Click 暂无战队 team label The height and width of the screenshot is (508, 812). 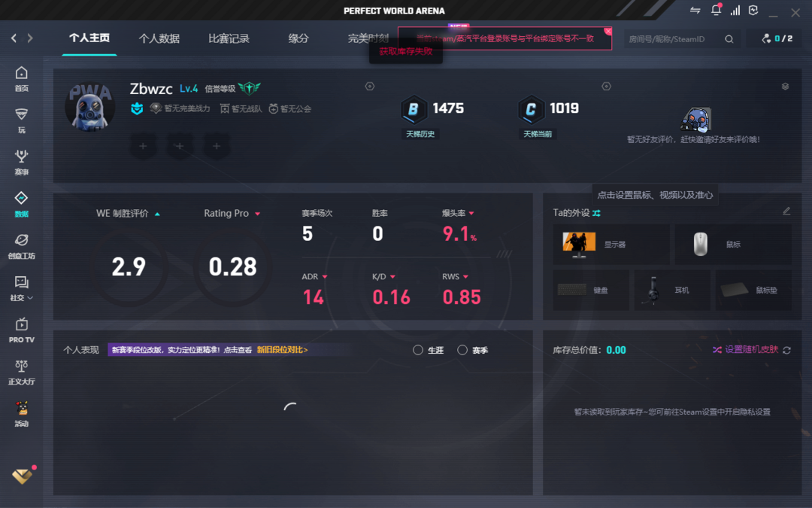[241, 109]
